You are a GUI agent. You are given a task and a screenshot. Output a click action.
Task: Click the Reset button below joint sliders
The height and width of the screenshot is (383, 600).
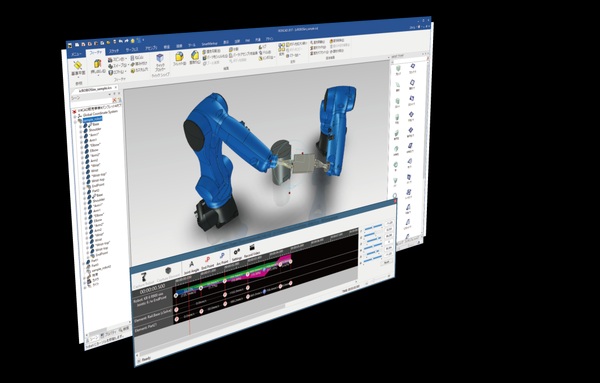click(387, 263)
